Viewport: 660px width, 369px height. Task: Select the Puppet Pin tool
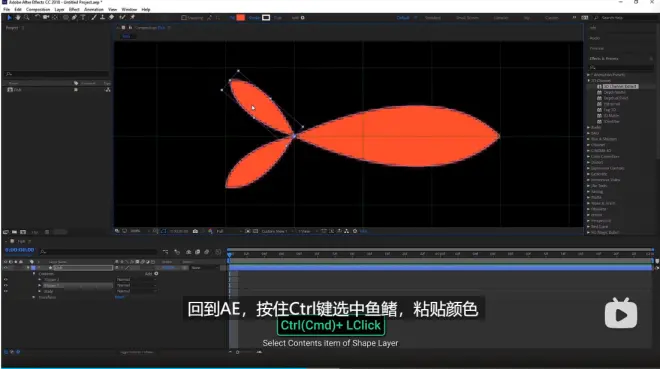(132, 17)
